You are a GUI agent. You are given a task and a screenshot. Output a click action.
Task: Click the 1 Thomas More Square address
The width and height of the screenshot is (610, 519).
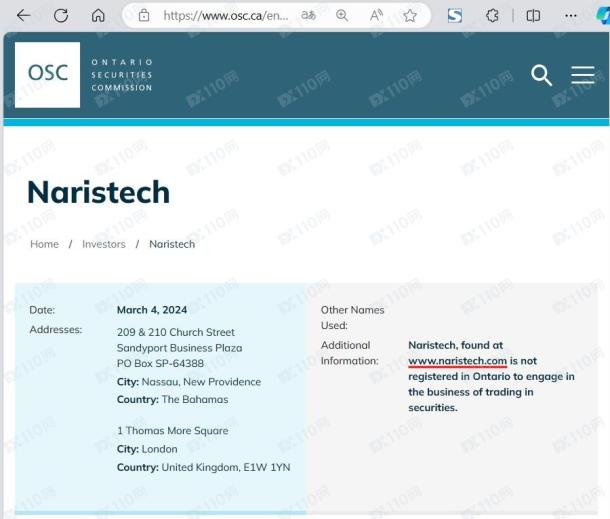[x=173, y=430]
